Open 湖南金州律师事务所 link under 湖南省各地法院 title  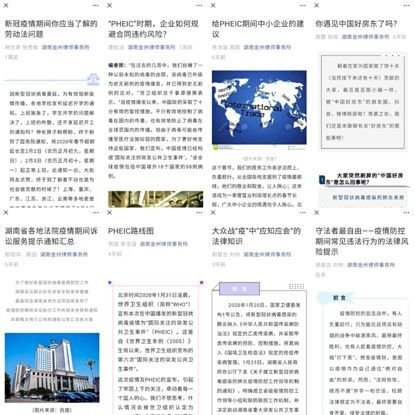pos(64,254)
